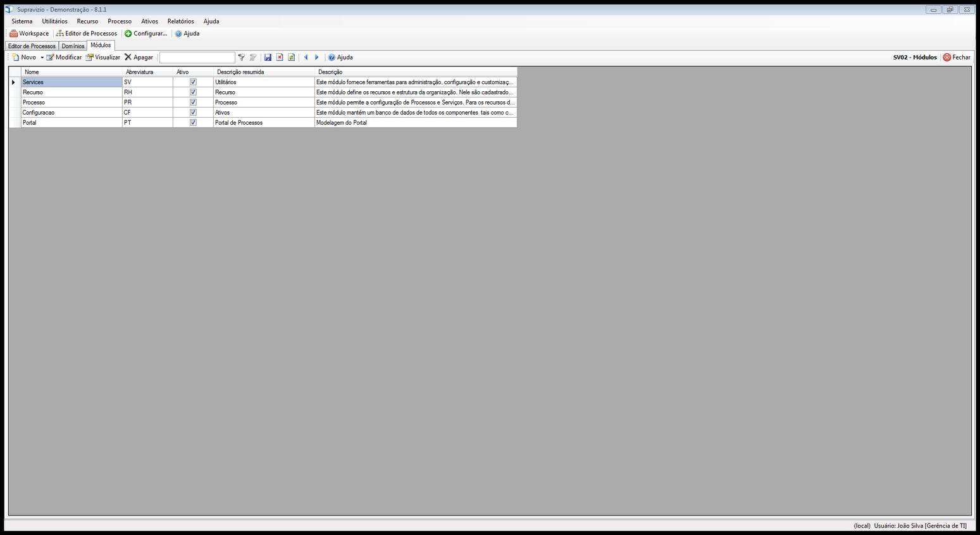The height and width of the screenshot is (535, 980).
Task: Toggle Ativo checkbox for Services row
Action: [x=193, y=82]
